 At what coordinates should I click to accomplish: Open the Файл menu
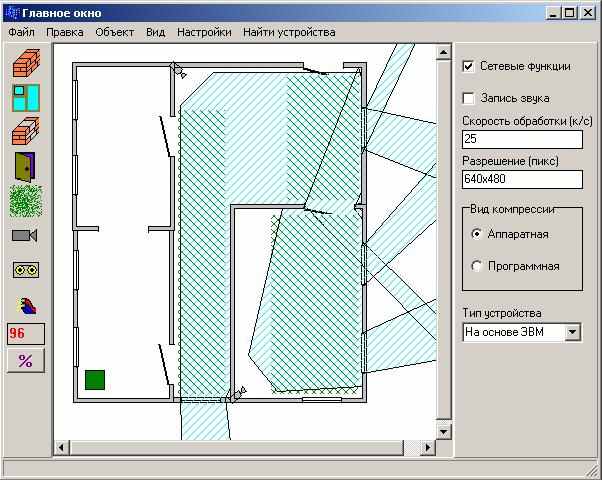tap(22, 32)
